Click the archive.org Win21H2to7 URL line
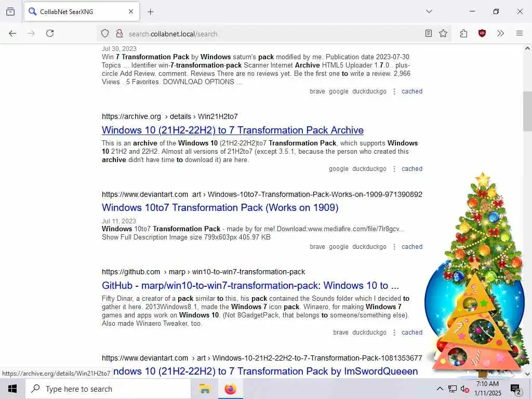532x399 pixels. 170,116
